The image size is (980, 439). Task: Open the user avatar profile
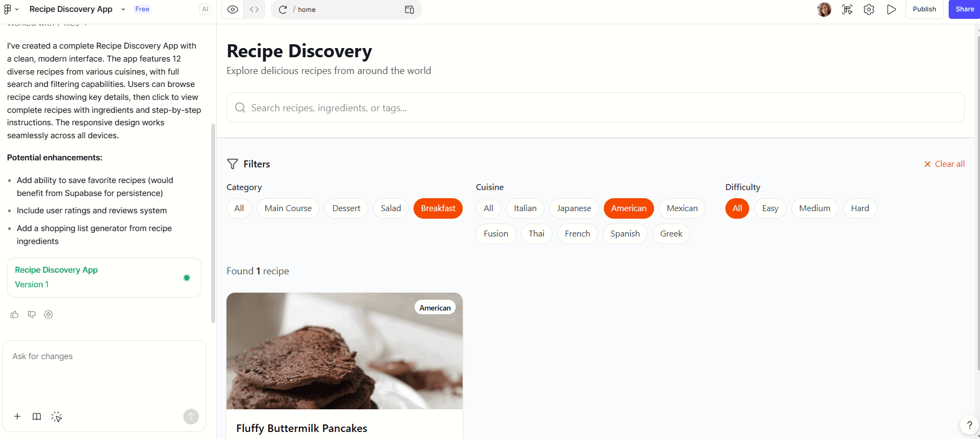(824, 9)
